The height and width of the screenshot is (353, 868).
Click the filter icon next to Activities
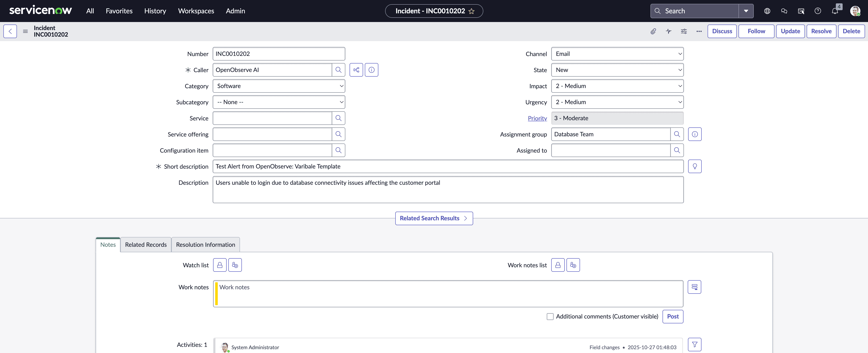(695, 344)
